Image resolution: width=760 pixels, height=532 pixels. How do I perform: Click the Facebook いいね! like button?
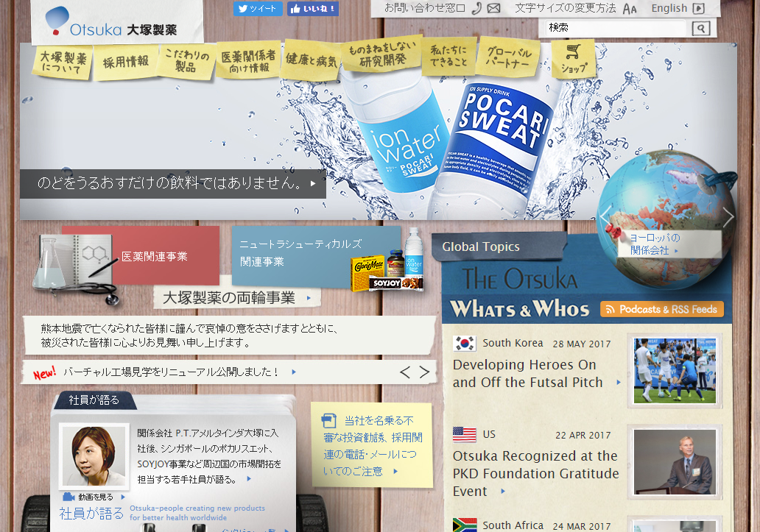pos(313,8)
